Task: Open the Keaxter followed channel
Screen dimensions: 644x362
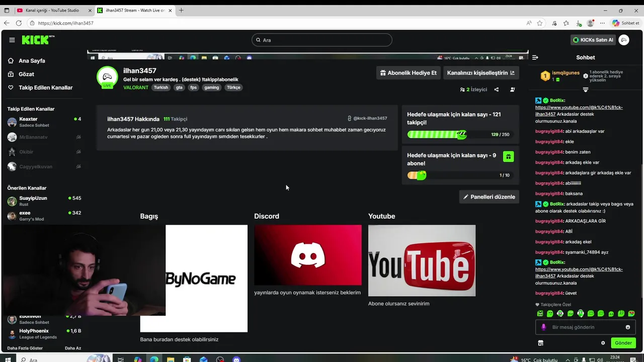Action: [44, 122]
